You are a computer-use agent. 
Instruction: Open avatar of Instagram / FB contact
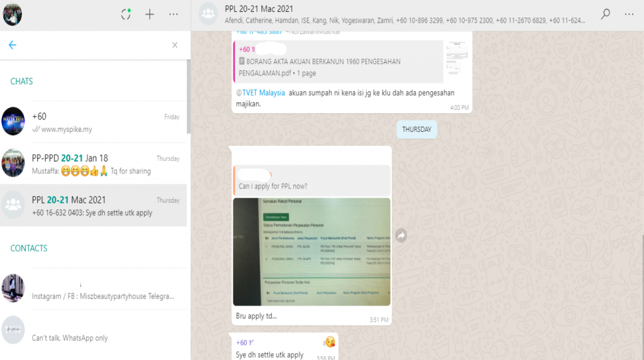13,288
